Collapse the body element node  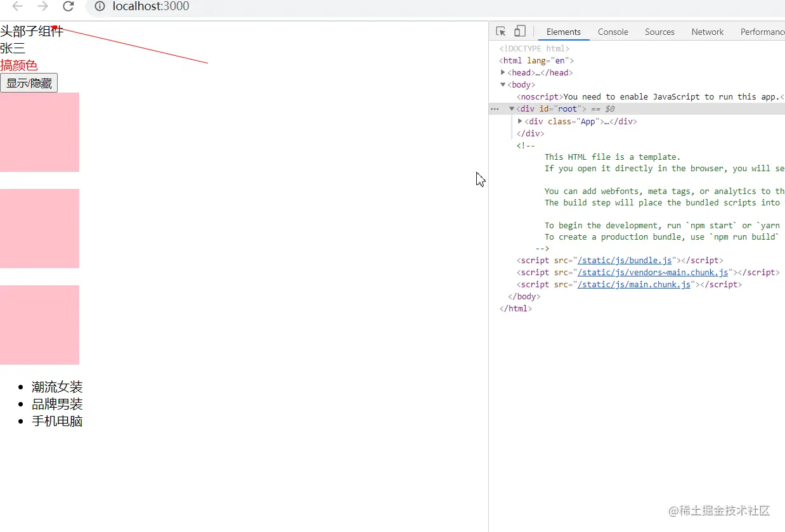[x=503, y=84]
